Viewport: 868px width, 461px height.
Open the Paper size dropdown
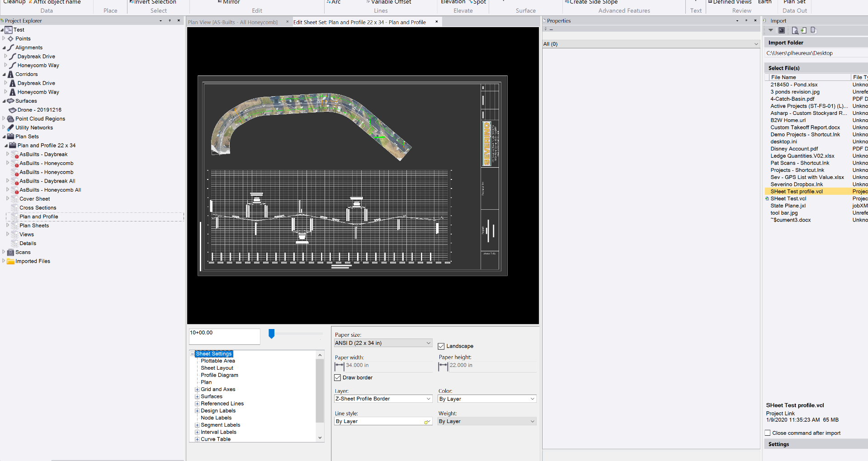click(428, 343)
